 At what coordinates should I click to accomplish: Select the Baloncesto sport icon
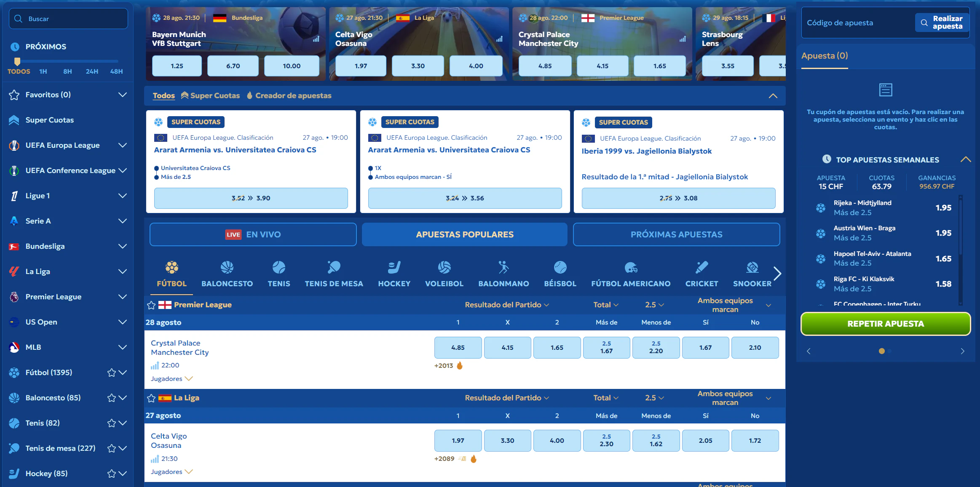click(227, 267)
